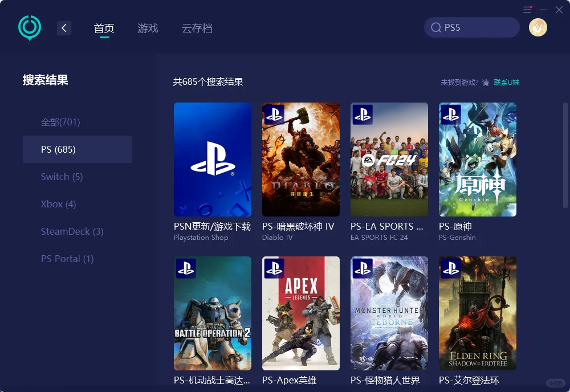Click the PlayStation badge on FC24 cover
This screenshot has height=392, width=570.
(363, 115)
